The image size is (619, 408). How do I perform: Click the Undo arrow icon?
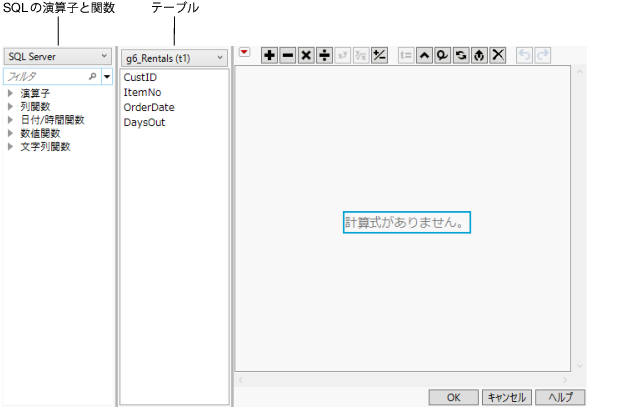[524, 55]
